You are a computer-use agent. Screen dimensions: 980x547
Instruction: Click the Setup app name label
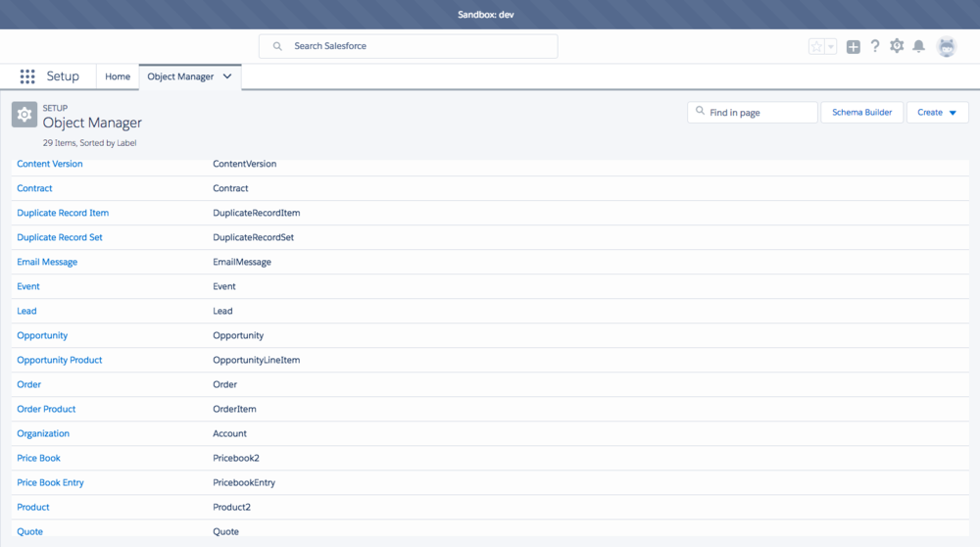coord(63,76)
